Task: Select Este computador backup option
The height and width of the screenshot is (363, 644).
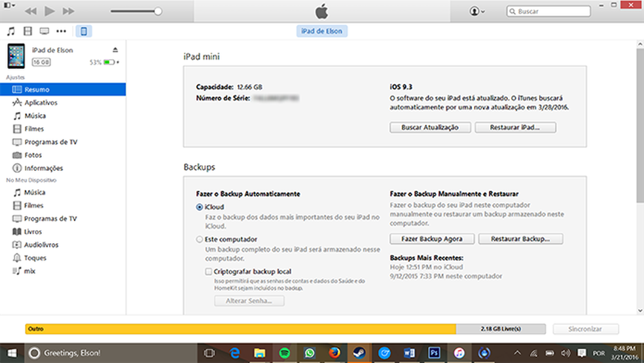Action: pyautogui.click(x=200, y=239)
